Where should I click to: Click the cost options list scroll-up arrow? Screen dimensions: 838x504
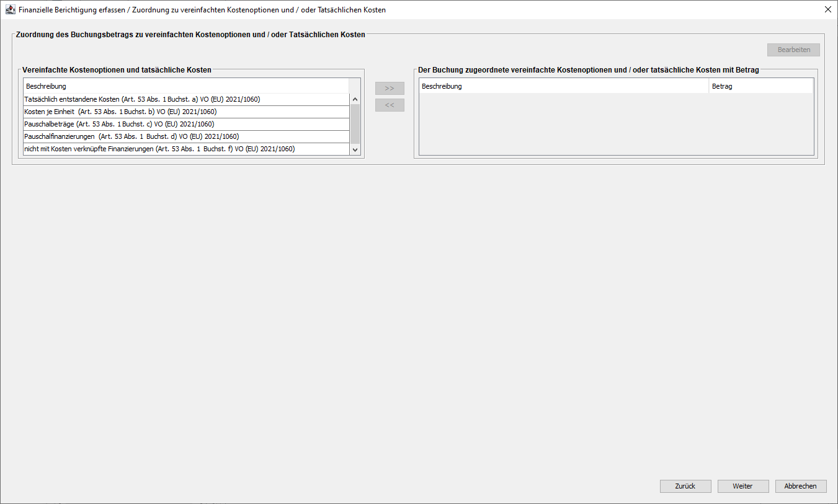[x=355, y=99]
